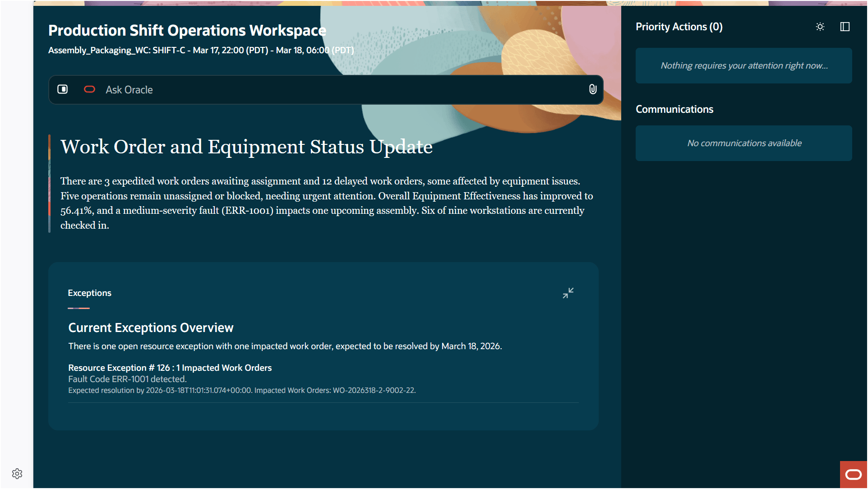Select the Exceptions tab label
Screen dimensions: 868x489
pyautogui.click(x=89, y=293)
